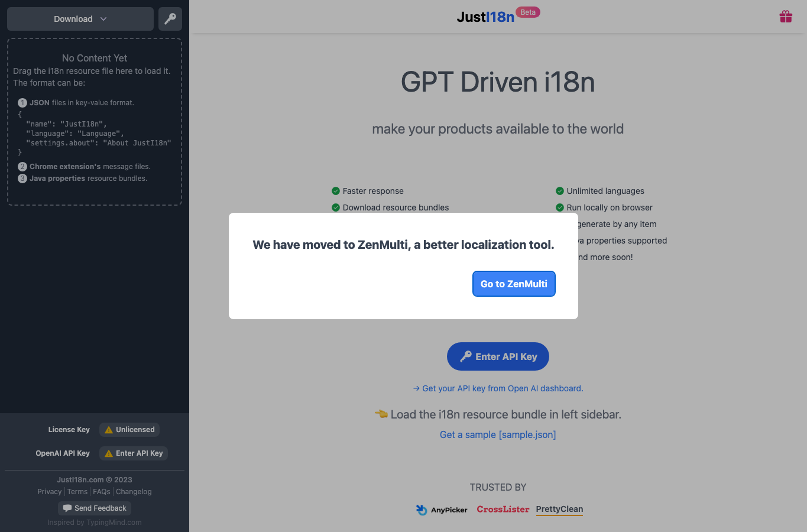The height and width of the screenshot is (532, 807).
Task: Click the JustI18n.com © 2023 text
Action: tap(95, 480)
